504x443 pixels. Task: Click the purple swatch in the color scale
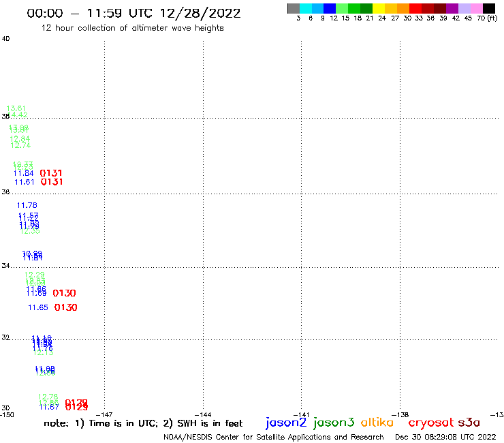tap(452, 8)
